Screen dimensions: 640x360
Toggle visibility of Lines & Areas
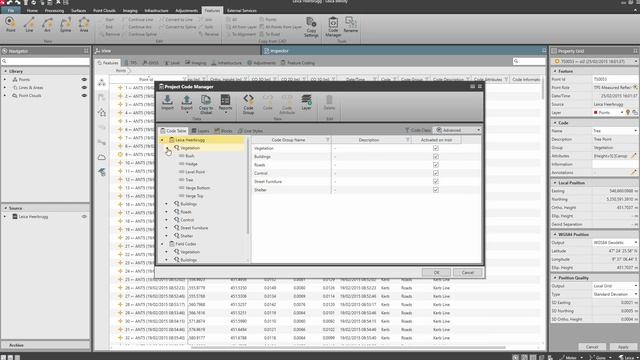(x=84, y=87)
